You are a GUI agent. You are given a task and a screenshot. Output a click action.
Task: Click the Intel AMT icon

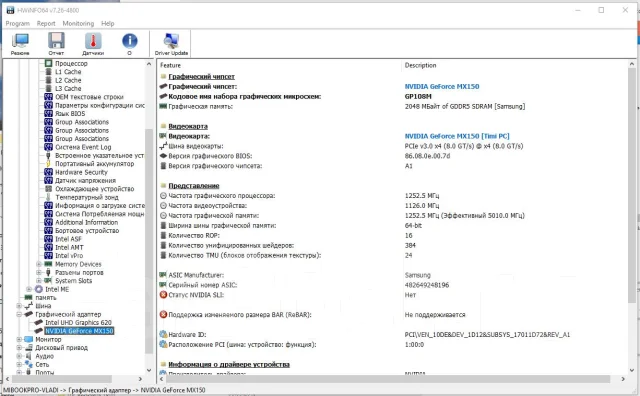[x=49, y=247]
